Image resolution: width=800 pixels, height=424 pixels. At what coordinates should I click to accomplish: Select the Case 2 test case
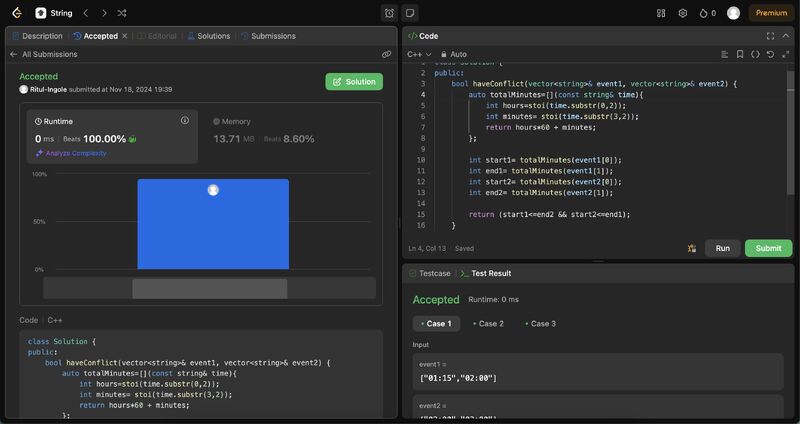tap(488, 323)
